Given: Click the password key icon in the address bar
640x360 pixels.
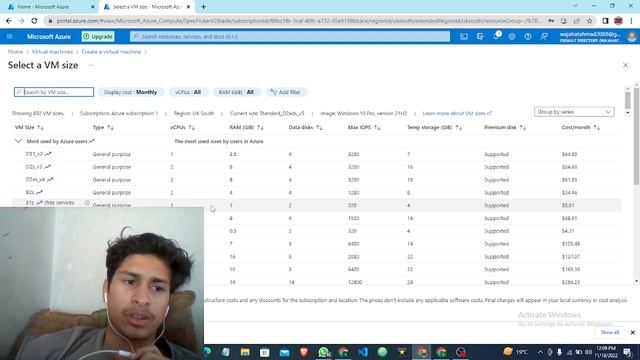Looking at the screenshot, I should [x=551, y=20].
